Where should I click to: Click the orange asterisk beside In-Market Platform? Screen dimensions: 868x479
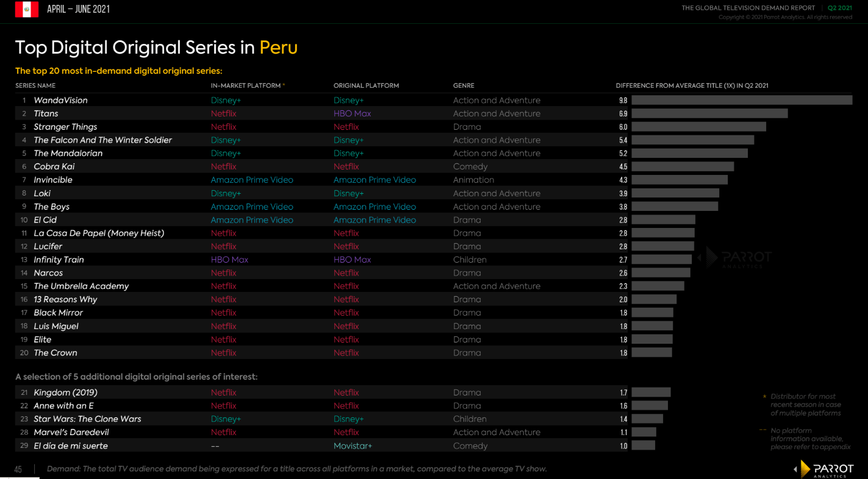284,85
